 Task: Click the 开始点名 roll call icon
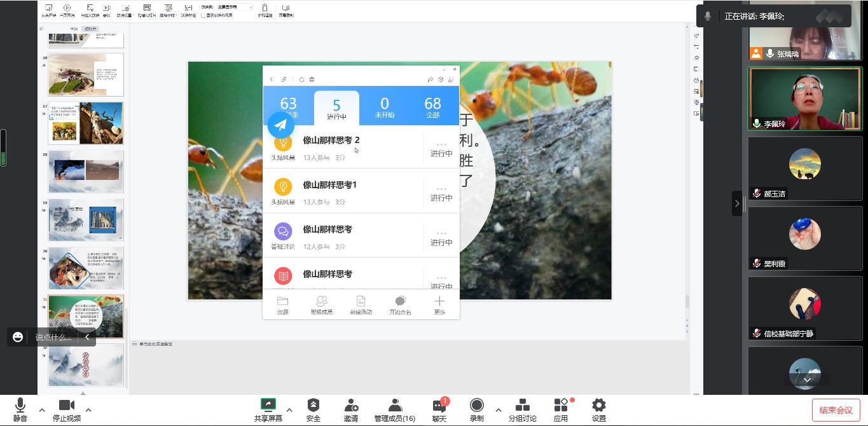400,305
